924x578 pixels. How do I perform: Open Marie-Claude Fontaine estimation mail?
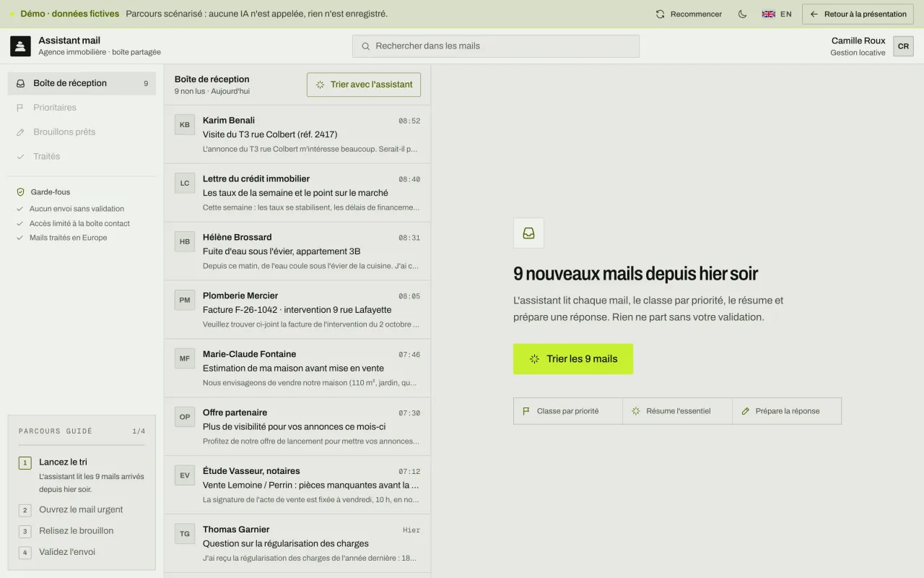click(297, 368)
